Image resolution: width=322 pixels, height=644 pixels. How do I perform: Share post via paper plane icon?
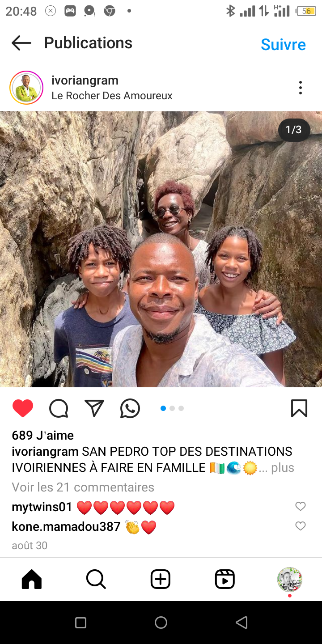94,408
